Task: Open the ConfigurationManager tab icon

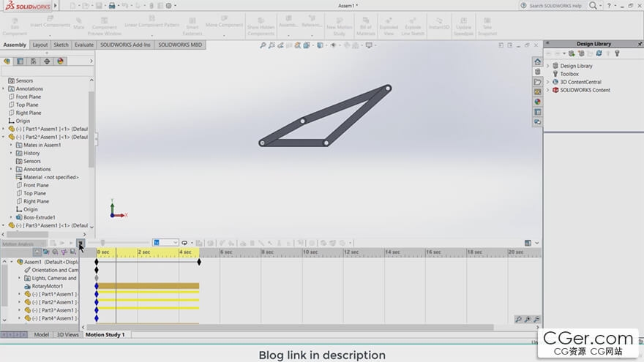Action: 34,61
